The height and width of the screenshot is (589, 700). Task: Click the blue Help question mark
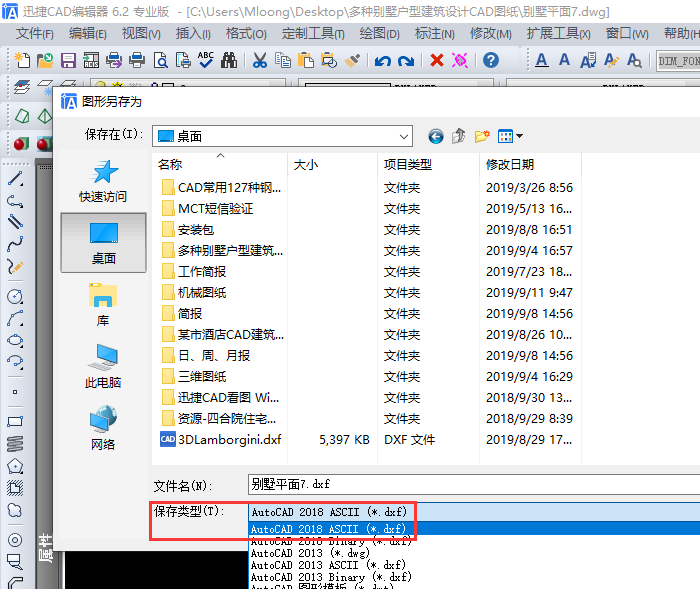tap(491, 60)
